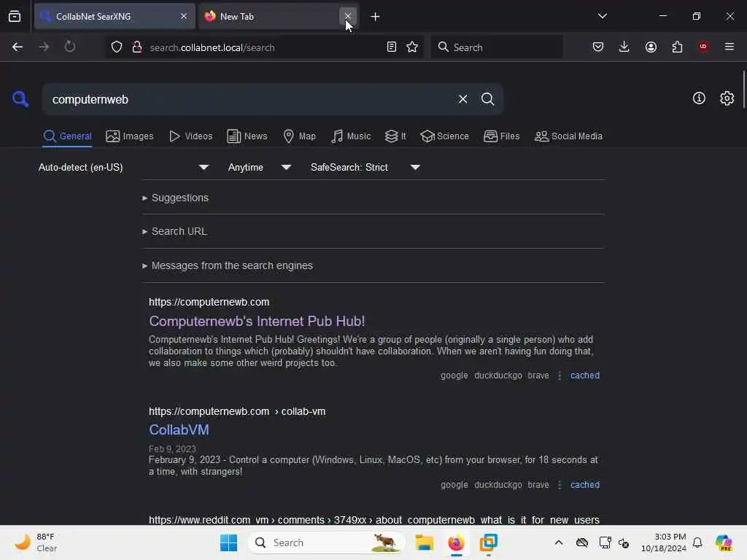Open the Firefox account icon
Screen dimensions: 747x560
point(651,47)
